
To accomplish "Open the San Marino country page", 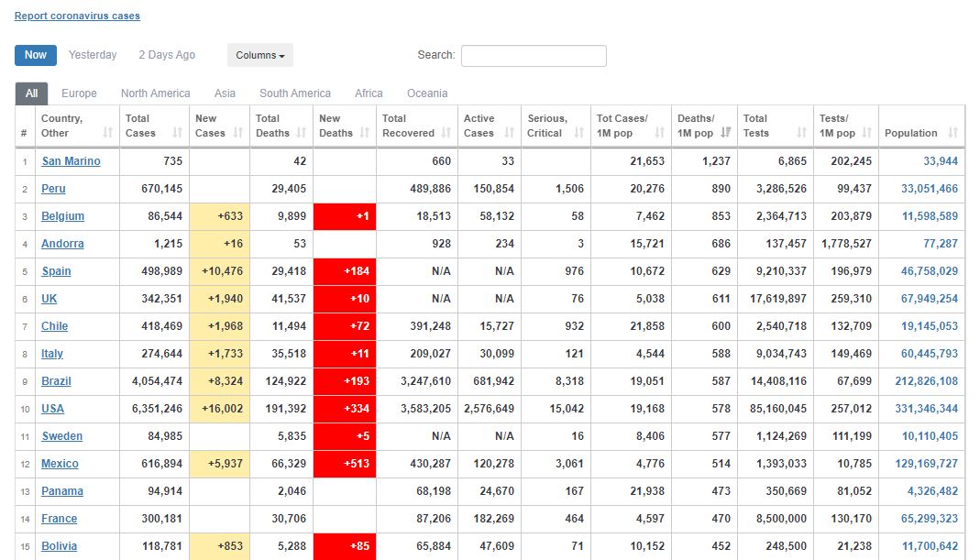I will tap(71, 160).
